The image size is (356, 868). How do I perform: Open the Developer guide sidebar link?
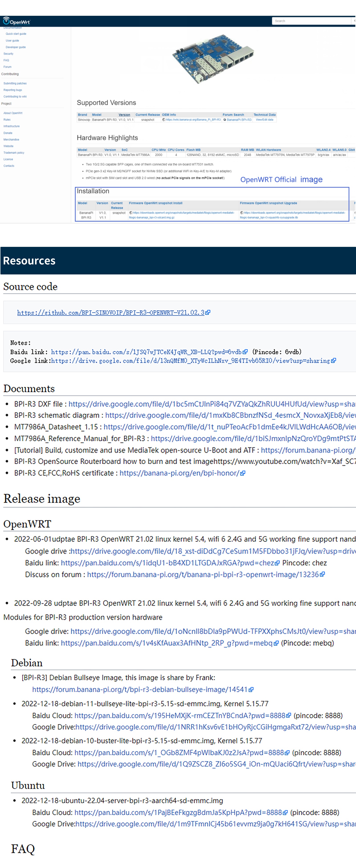16,47
